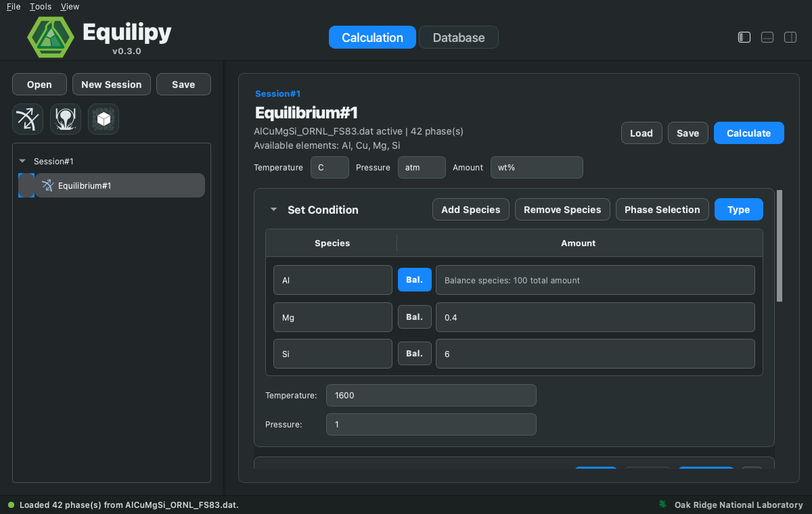The height and width of the screenshot is (514, 812).
Task: Click the Al balance species amount field
Action: click(595, 280)
